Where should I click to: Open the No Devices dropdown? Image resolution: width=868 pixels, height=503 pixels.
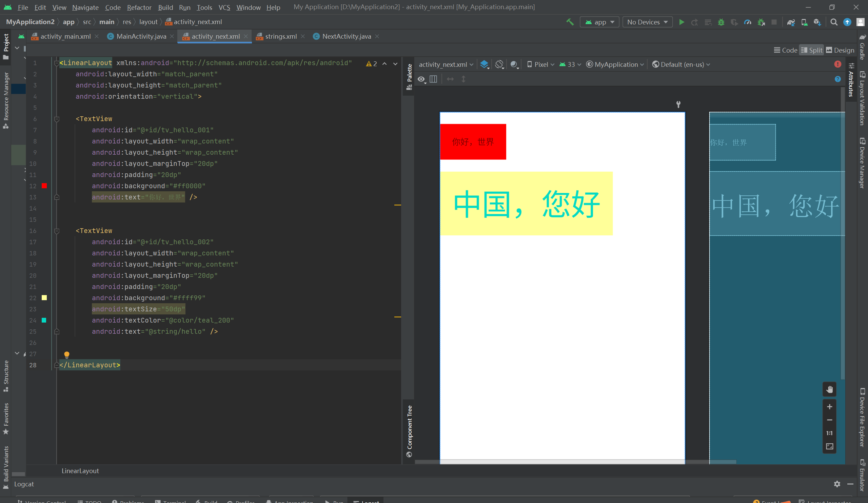click(647, 22)
